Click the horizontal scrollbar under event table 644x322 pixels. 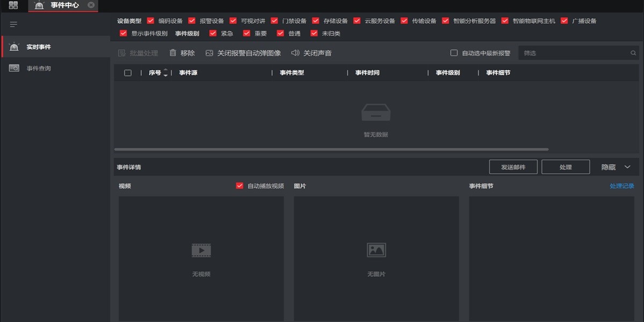(331, 149)
